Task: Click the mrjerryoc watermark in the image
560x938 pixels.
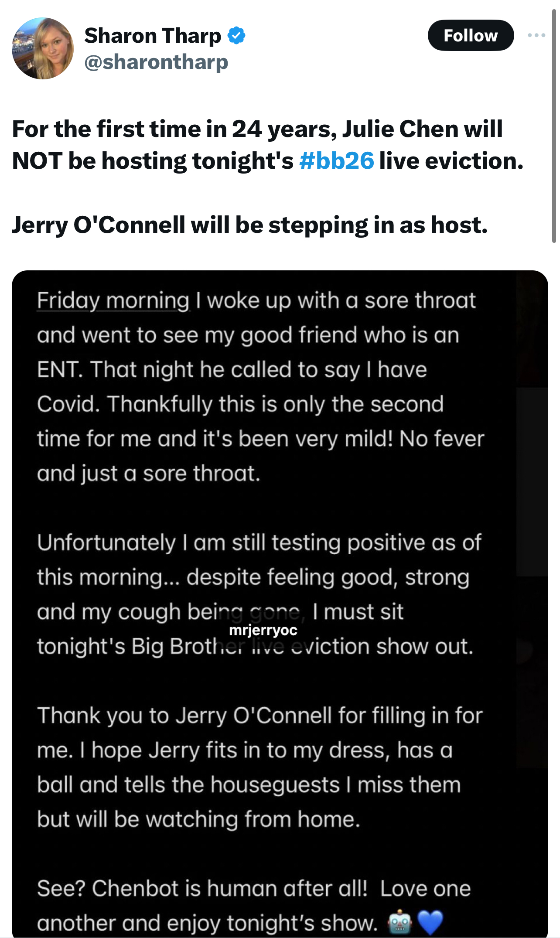Action: [x=263, y=630]
